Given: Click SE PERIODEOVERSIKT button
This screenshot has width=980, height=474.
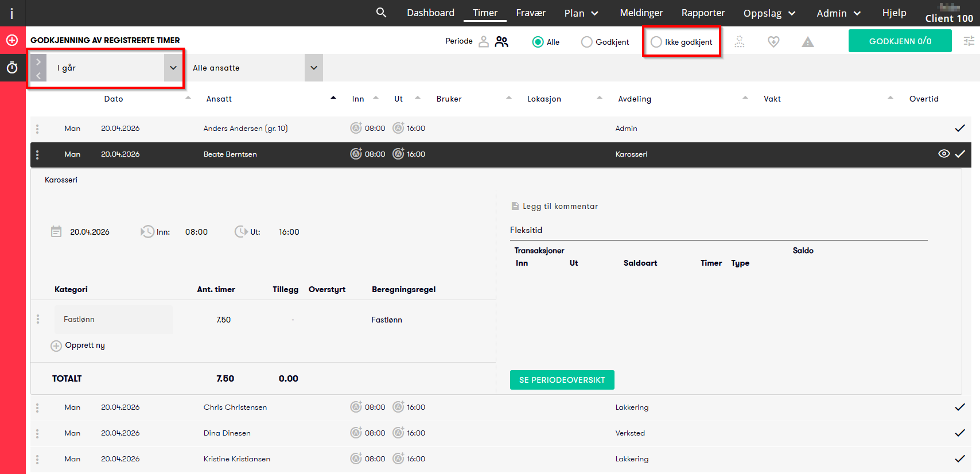Looking at the screenshot, I should point(562,380).
